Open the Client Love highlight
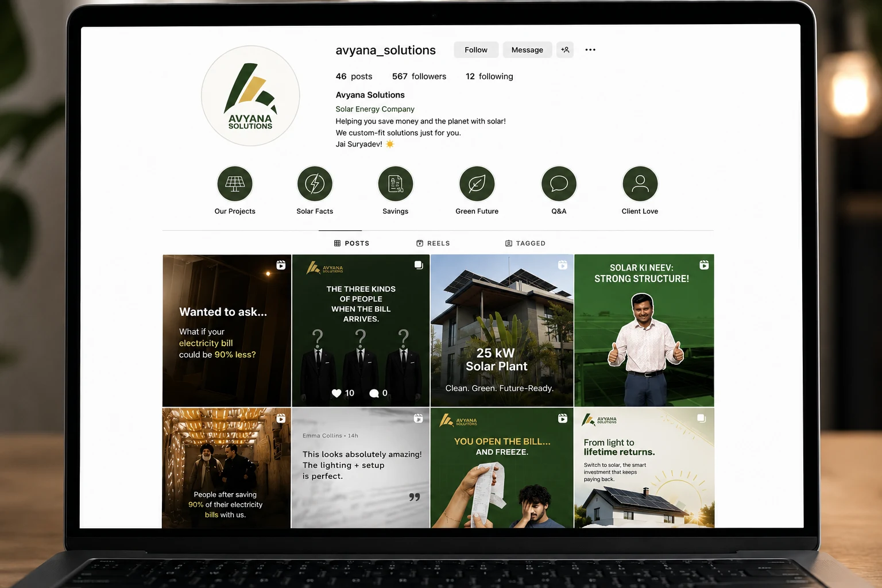The width and height of the screenshot is (882, 588). [x=640, y=184]
